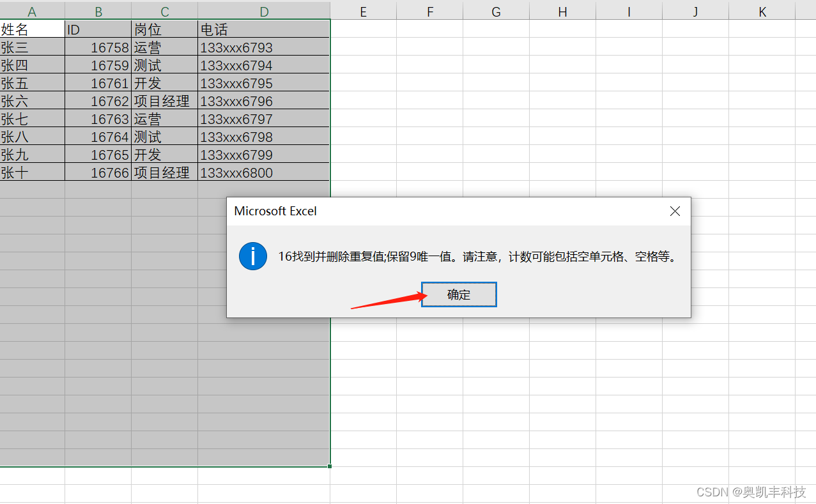Screen dimensions: 816x504
Task: Select column G header
Action: pos(496,11)
